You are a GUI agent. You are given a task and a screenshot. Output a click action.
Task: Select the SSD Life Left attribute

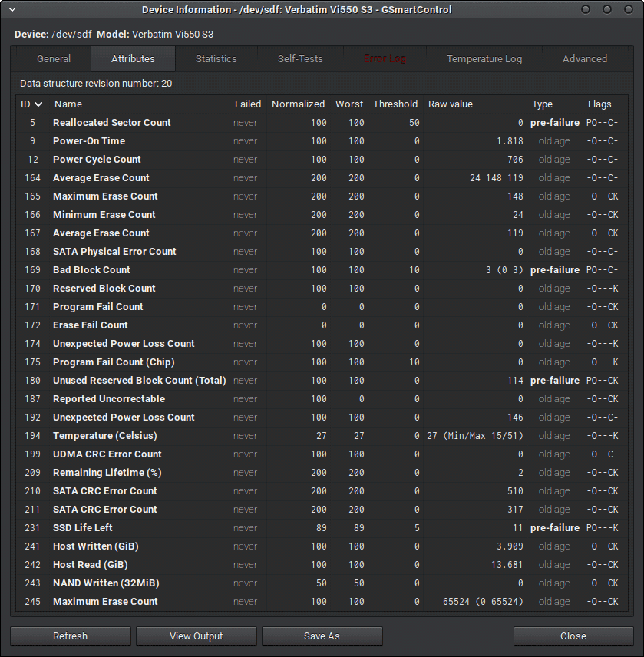(322, 528)
